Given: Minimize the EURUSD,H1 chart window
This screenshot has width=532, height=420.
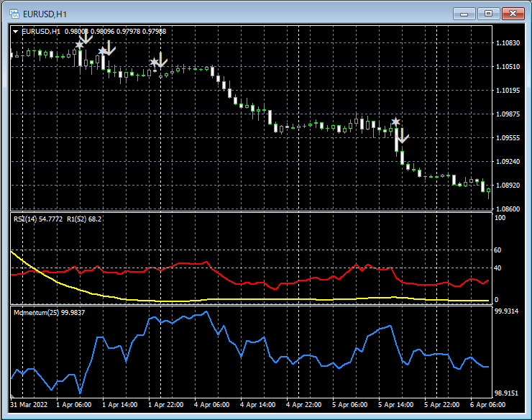Looking at the screenshot, I should (x=466, y=13).
